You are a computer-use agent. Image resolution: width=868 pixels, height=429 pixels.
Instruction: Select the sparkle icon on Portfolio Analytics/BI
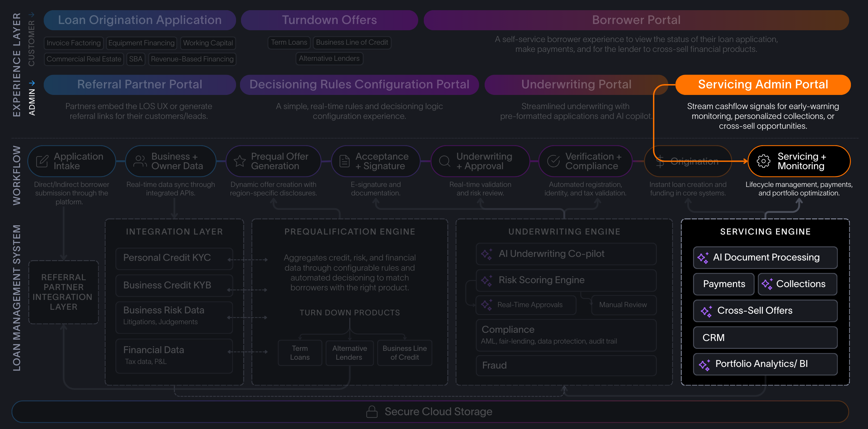point(704,364)
